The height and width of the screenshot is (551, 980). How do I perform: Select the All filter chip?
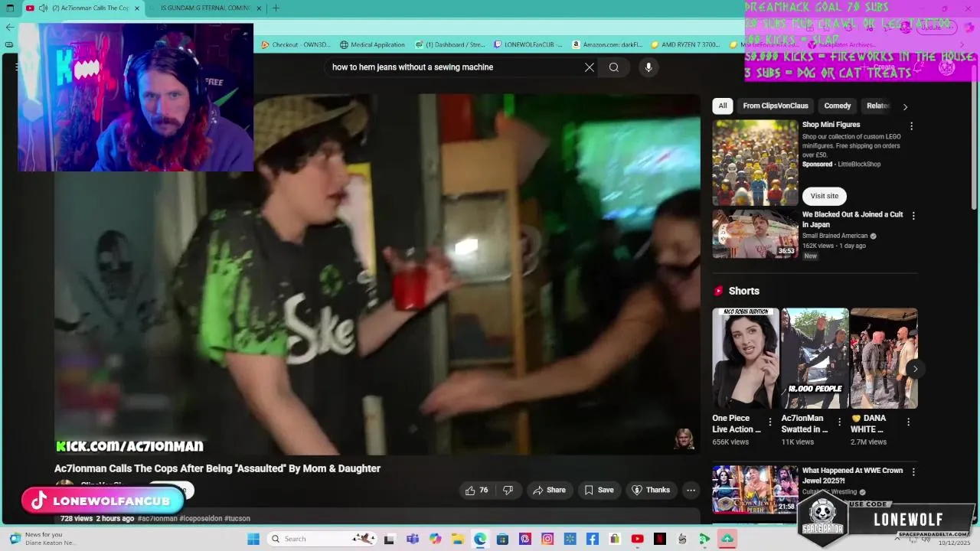click(x=723, y=106)
